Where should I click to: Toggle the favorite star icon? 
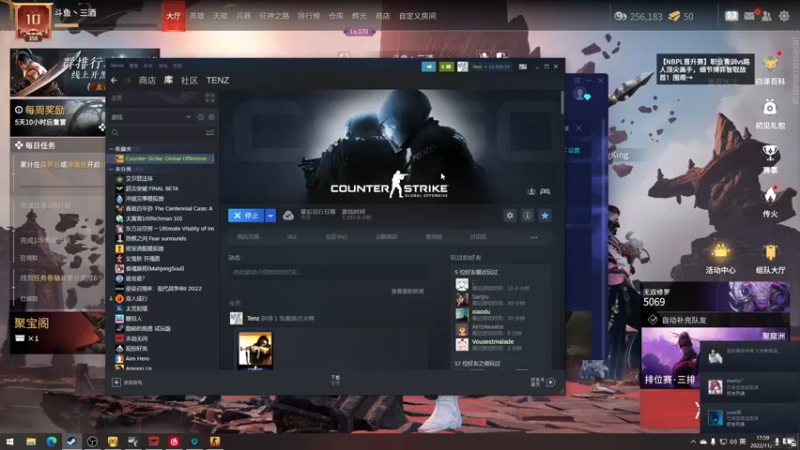tap(545, 215)
